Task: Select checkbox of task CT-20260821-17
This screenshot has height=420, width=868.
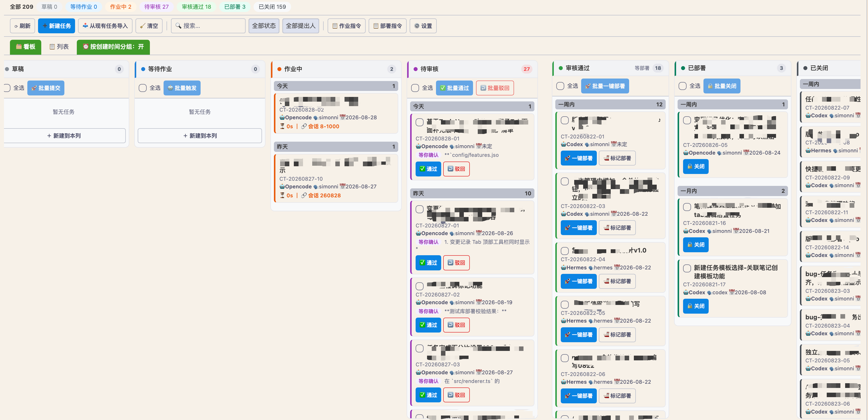Action: point(687,268)
